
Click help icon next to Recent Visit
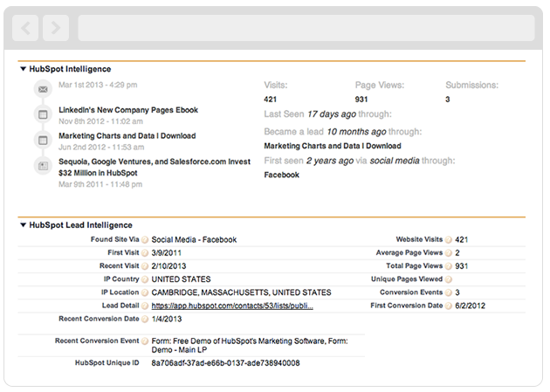click(x=145, y=266)
